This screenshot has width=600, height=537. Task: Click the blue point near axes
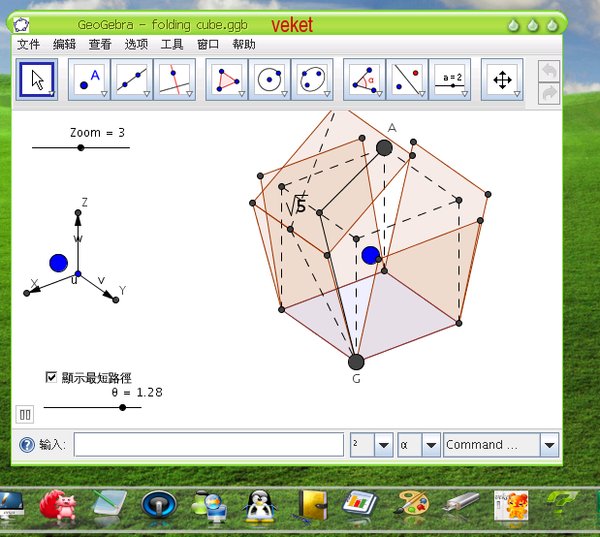(59, 263)
